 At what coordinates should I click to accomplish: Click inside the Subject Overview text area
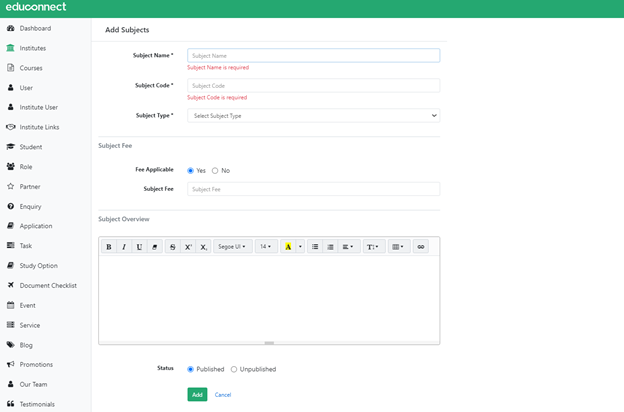coord(269,299)
